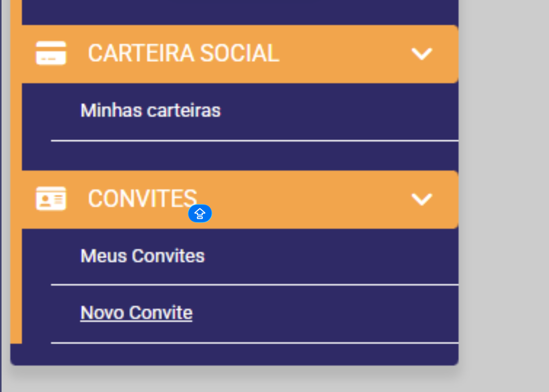This screenshot has height=392, width=549.
Task: Click the orange Convites bar right of its title
Action: [x=304, y=199]
